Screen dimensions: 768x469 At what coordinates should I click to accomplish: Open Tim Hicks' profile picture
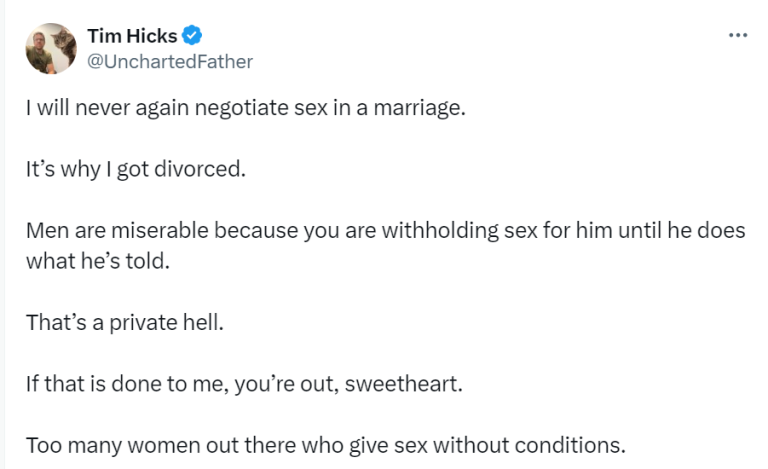point(50,49)
